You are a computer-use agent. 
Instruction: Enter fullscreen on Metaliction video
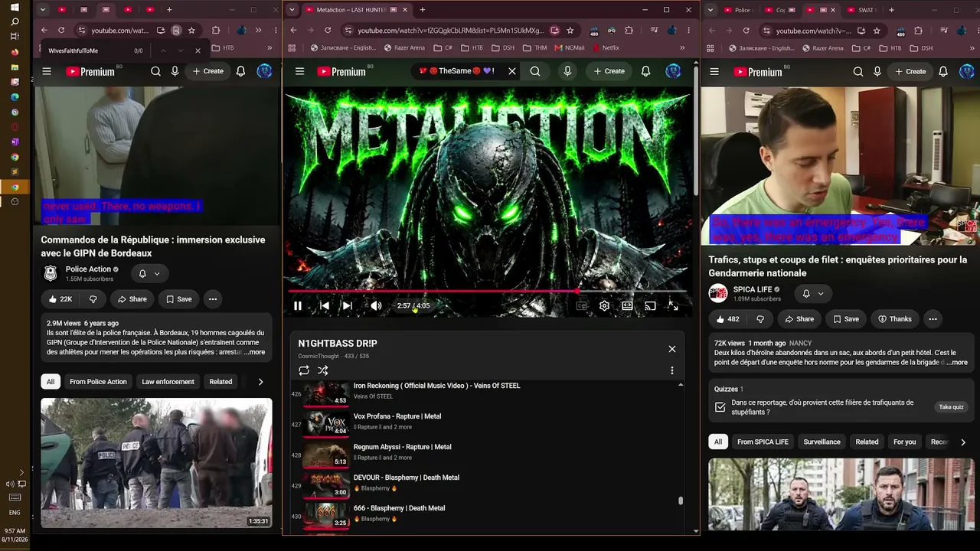[673, 306]
